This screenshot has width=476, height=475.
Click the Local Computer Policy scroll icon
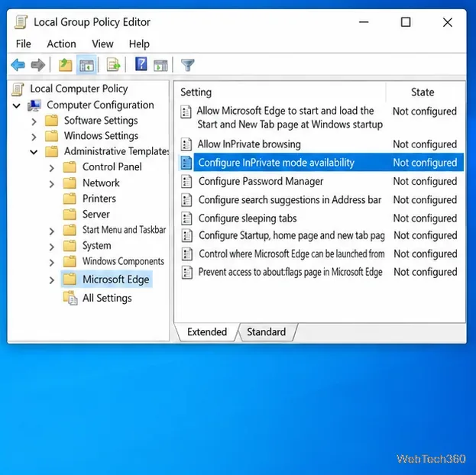(x=18, y=89)
